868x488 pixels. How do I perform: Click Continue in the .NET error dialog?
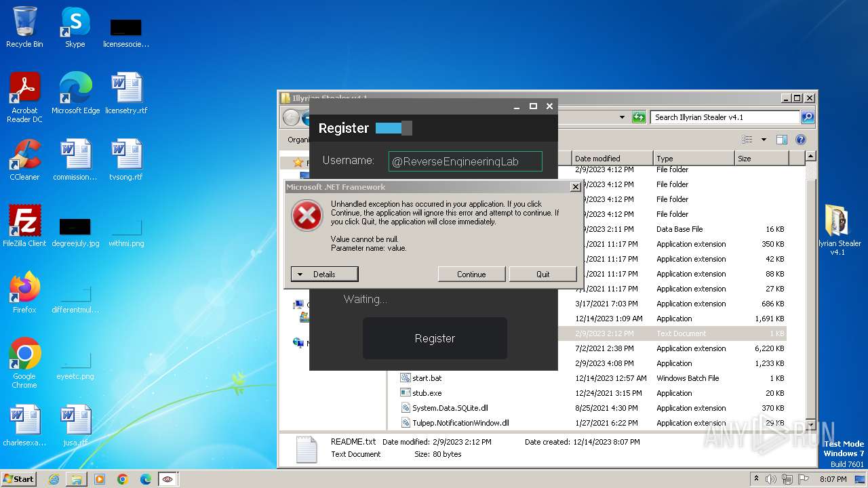click(471, 274)
